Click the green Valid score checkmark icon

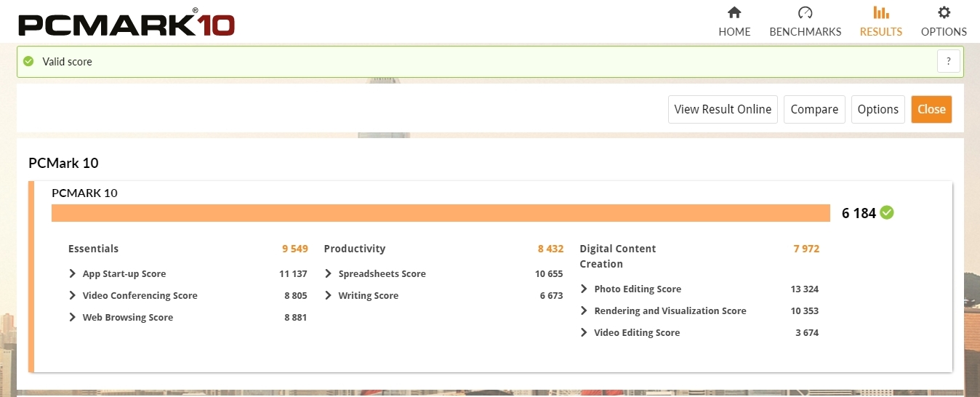pyautogui.click(x=28, y=62)
